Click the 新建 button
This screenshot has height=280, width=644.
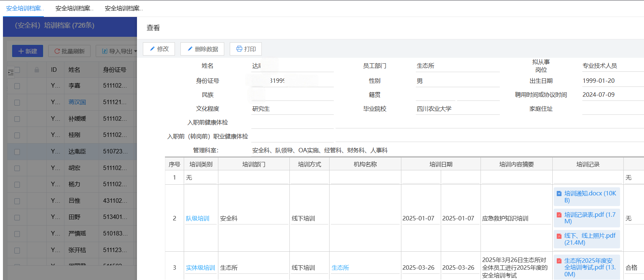click(x=28, y=51)
